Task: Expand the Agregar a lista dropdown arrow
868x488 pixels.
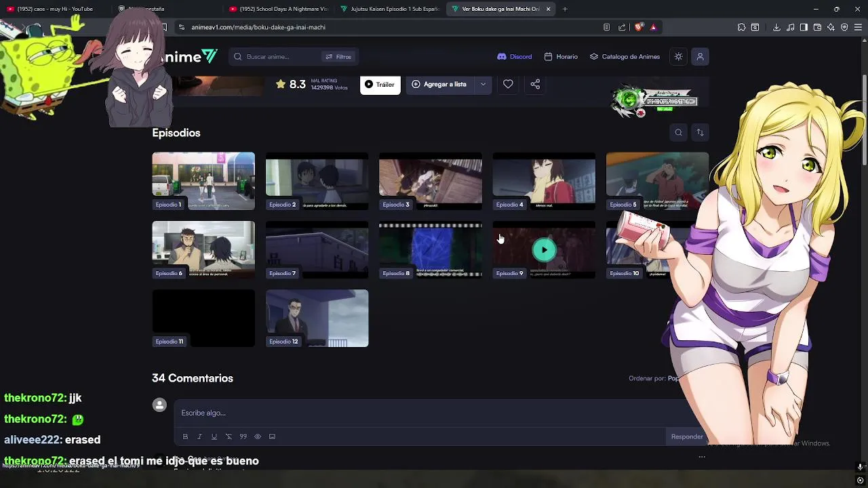Action: tap(483, 85)
